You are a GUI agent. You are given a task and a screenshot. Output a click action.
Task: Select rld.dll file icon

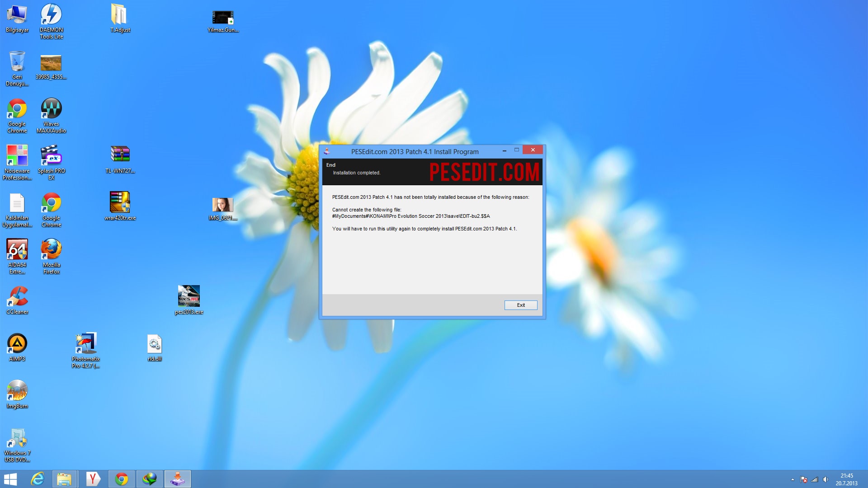(155, 347)
